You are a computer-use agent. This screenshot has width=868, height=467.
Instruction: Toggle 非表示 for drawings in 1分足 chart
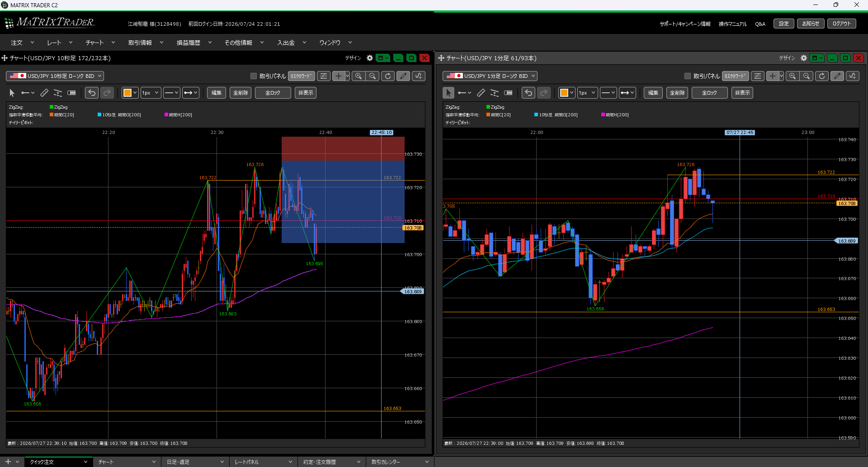click(742, 93)
